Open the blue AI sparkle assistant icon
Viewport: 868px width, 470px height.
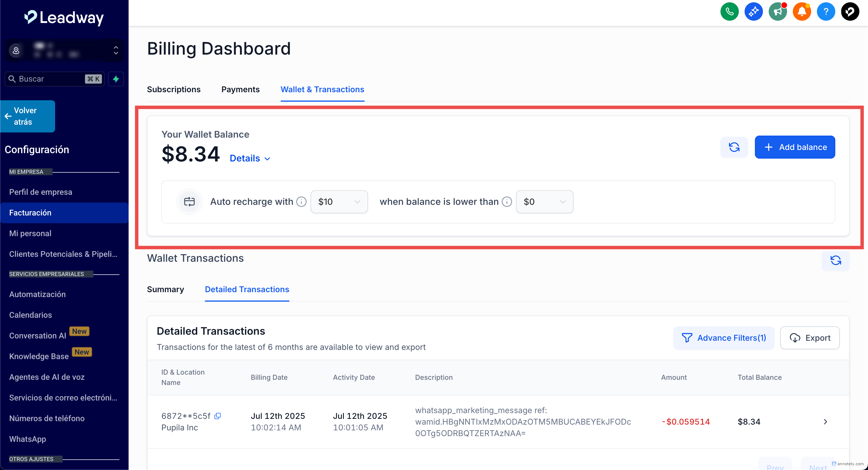(753, 12)
